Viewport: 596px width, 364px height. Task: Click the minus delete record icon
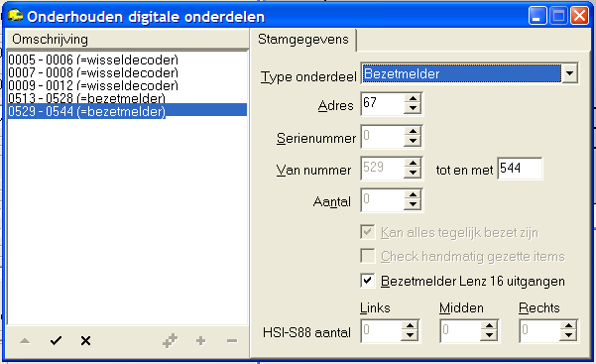click(232, 341)
